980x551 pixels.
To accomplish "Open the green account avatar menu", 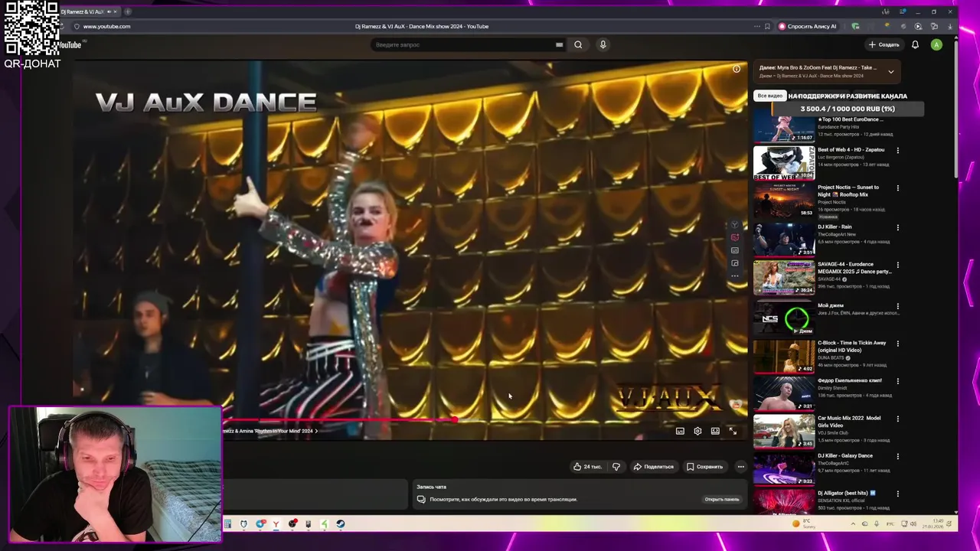I will (x=936, y=44).
